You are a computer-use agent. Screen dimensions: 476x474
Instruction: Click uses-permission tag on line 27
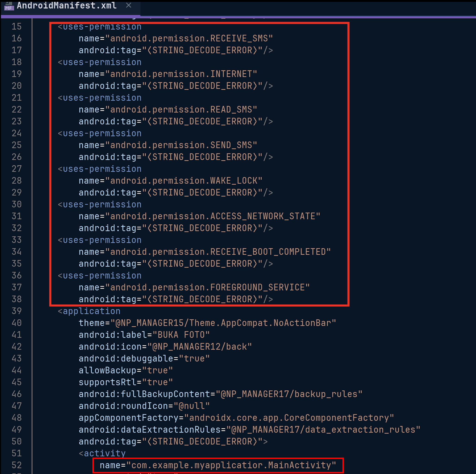pos(100,169)
